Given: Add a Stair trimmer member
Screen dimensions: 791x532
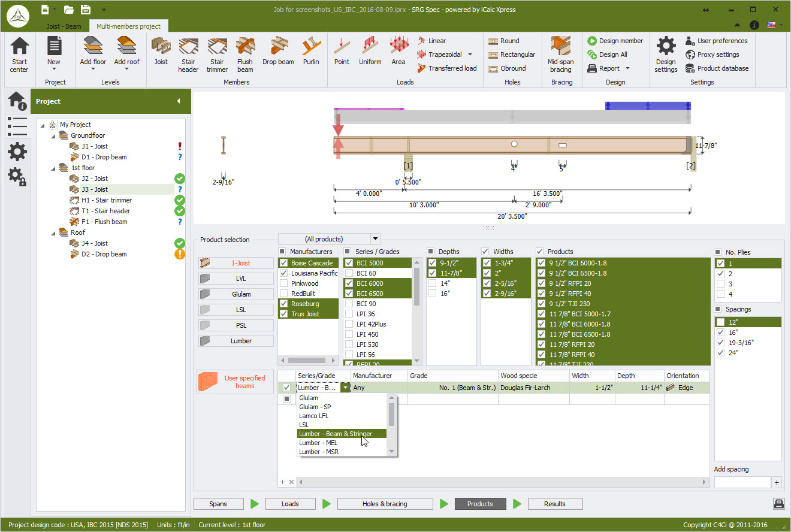Looking at the screenshot, I should 217,55.
